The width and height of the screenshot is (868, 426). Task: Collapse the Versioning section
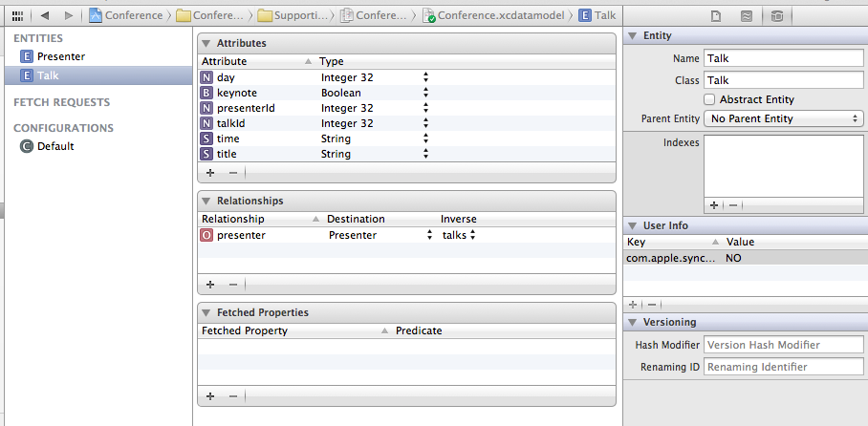pyautogui.click(x=632, y=322)
